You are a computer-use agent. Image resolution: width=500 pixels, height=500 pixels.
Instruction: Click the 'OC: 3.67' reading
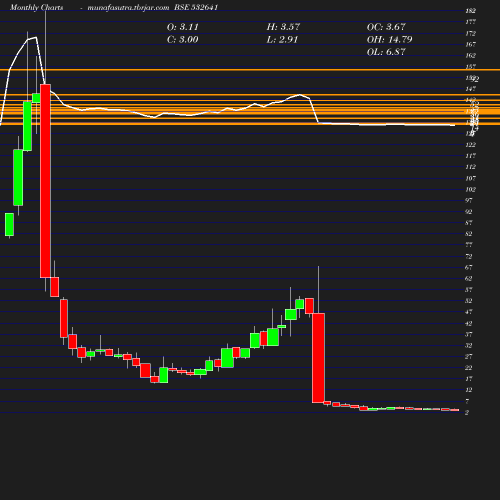click(x=386, y=27)
